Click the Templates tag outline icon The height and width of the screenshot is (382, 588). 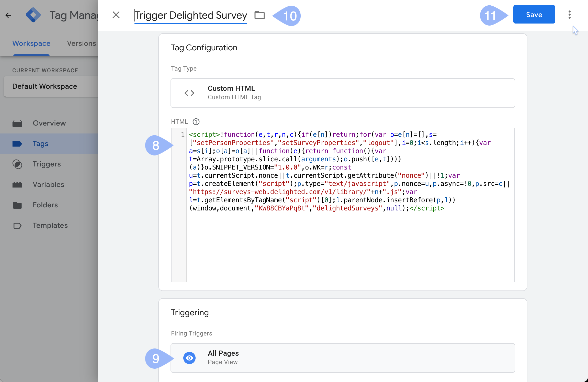point(17,226)
